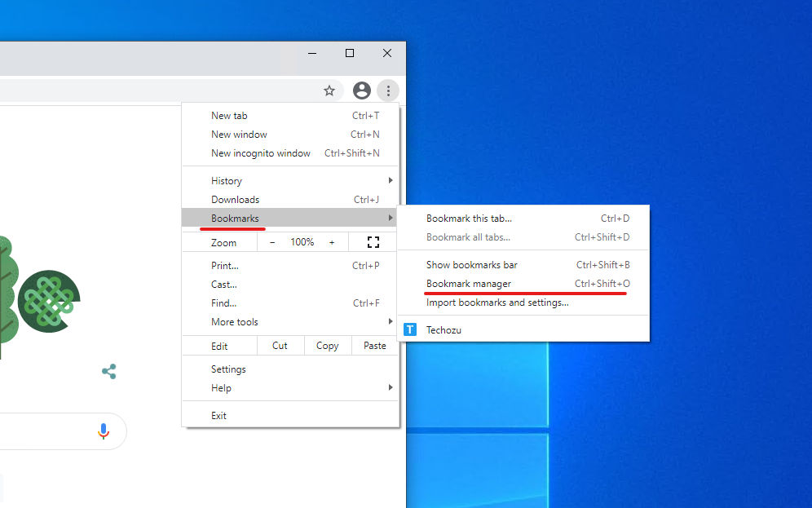This screenshot has width=812, height=508.
Task: Click the bookmark star icon
Action: pos(329,91)
